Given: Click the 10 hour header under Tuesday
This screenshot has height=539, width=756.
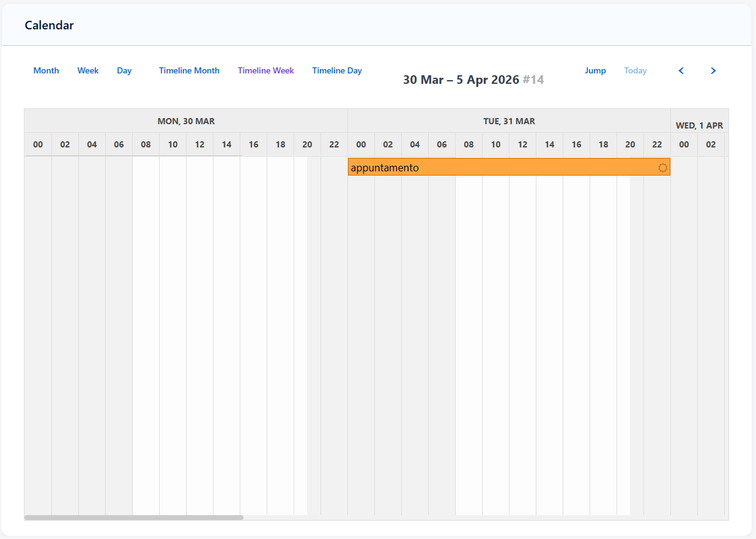Looking at the screenshot, I should pos(495,145).
